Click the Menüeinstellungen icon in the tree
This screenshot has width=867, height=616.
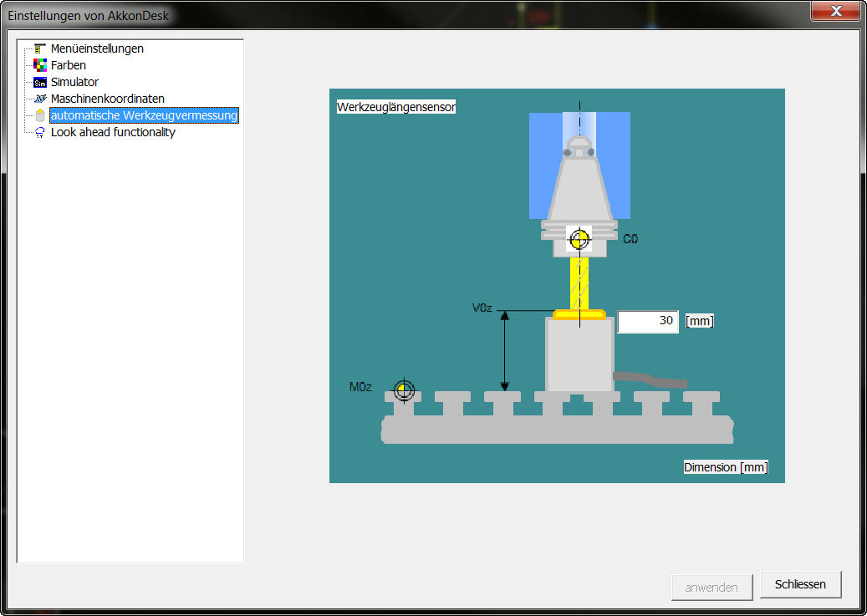pyautogui.click(x=40, y=48)
